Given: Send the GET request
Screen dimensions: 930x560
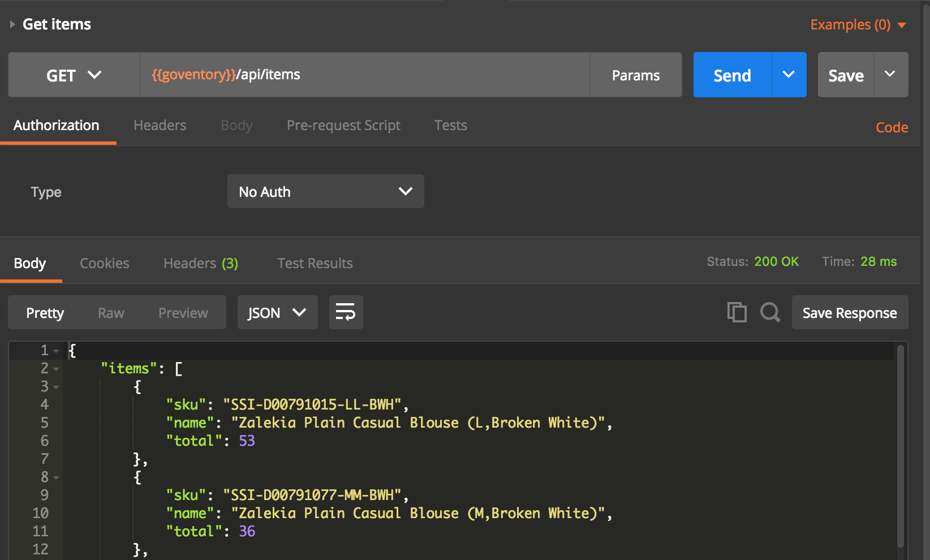Looking at the screenshot, I should [x=731, y=74].
